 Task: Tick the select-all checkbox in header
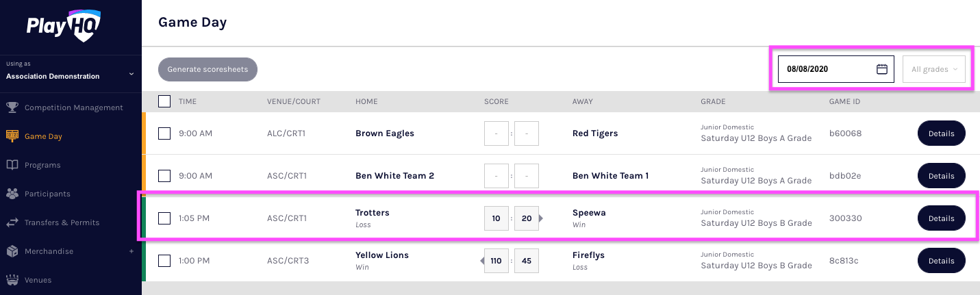coord(164,101)
